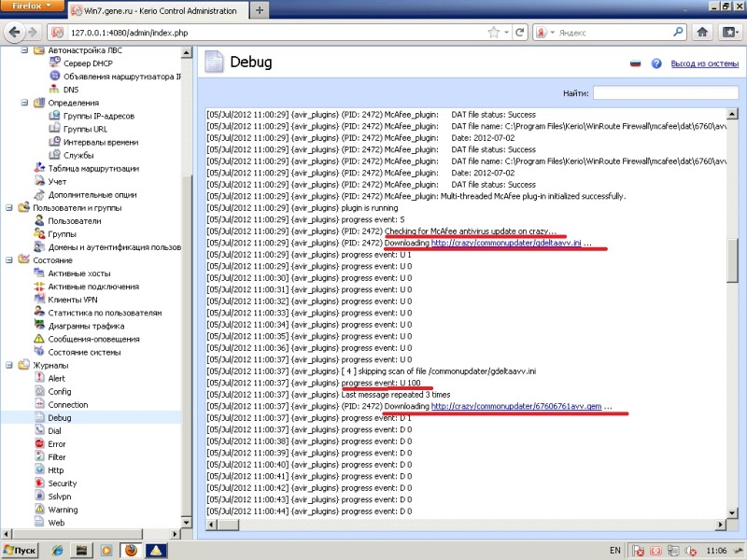Open the Debug log in sidebar
Screen dimensions: 747x560
click(x=59, y=418)
